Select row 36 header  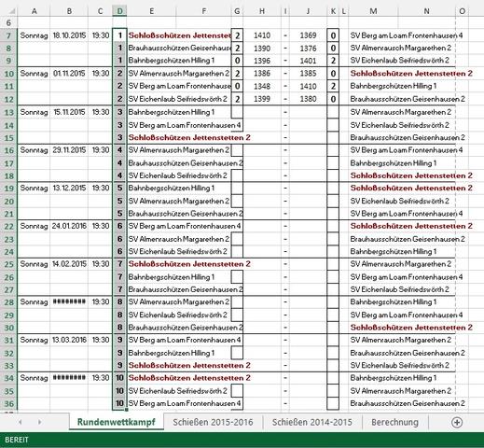pos(8,403)
